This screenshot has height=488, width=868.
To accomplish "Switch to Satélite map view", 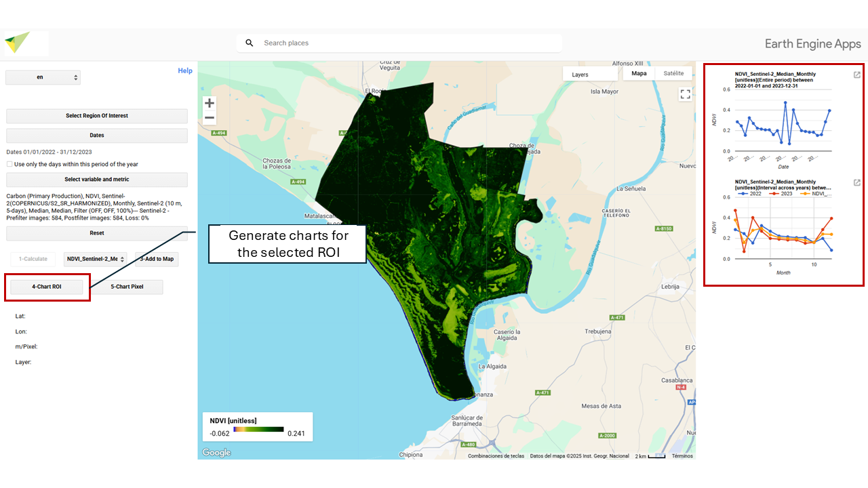I will click(x=673, y=73).
